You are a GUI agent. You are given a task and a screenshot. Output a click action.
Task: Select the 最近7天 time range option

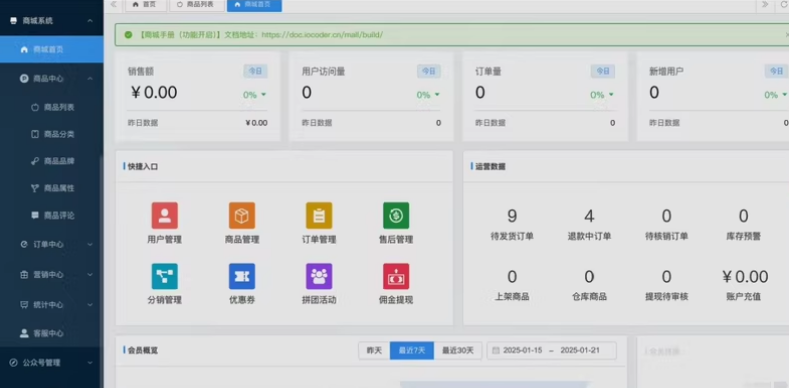(412, 351)
